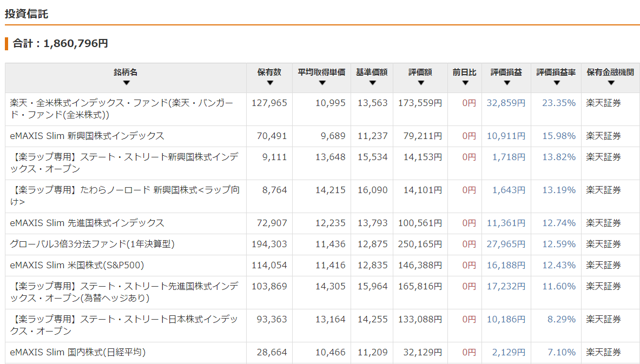Click eMAXIS Slim 米国株式(S&P500) fund name
Viewport: 640px width, 364px height.
coord(77,265)
